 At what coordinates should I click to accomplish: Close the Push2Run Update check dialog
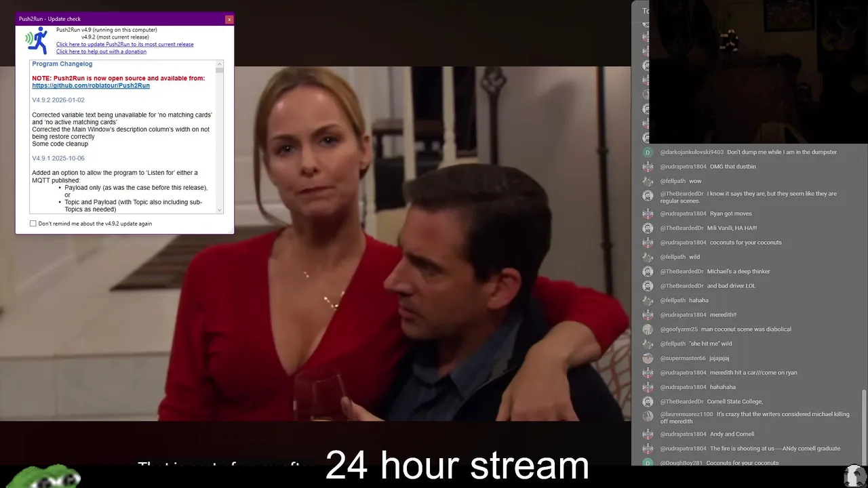tap(229, 19)
